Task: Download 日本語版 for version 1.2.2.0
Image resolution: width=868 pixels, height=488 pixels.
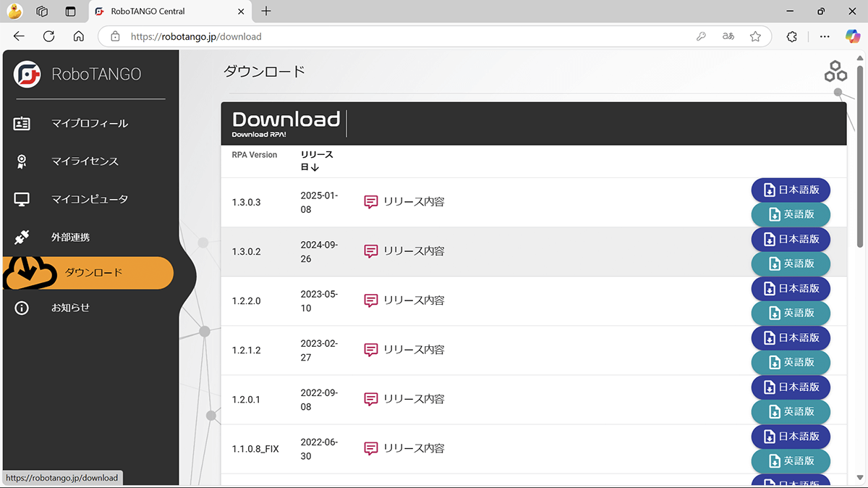Action: [x=791, y=289]
